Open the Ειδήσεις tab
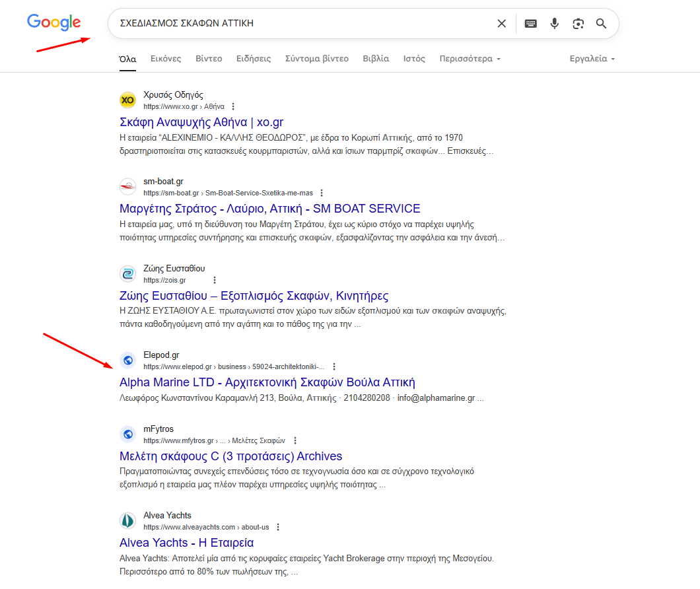This screenshot has height=589, width=700. click(254, 59)
